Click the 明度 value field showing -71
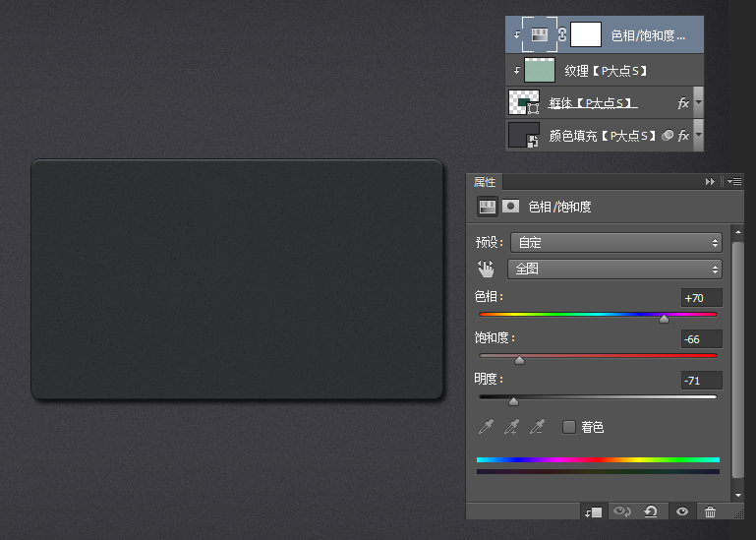 702,381
